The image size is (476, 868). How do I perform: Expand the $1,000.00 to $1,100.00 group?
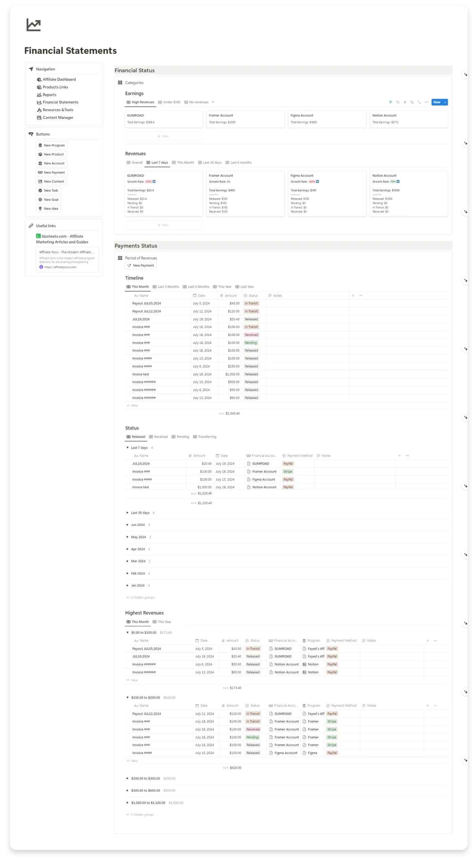127,802
